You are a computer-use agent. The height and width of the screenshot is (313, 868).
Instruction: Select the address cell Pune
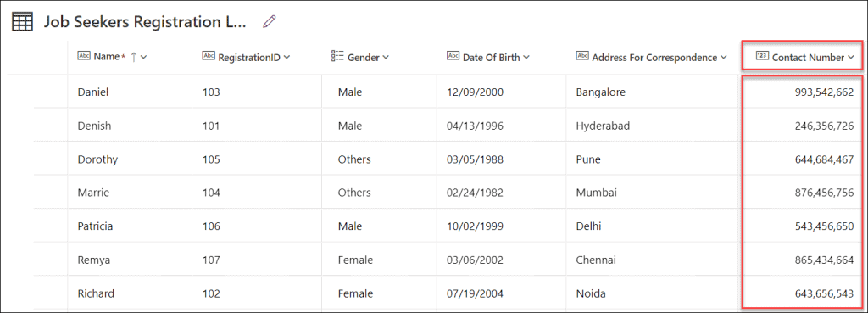pyautogui.click(x=588, y=159)
